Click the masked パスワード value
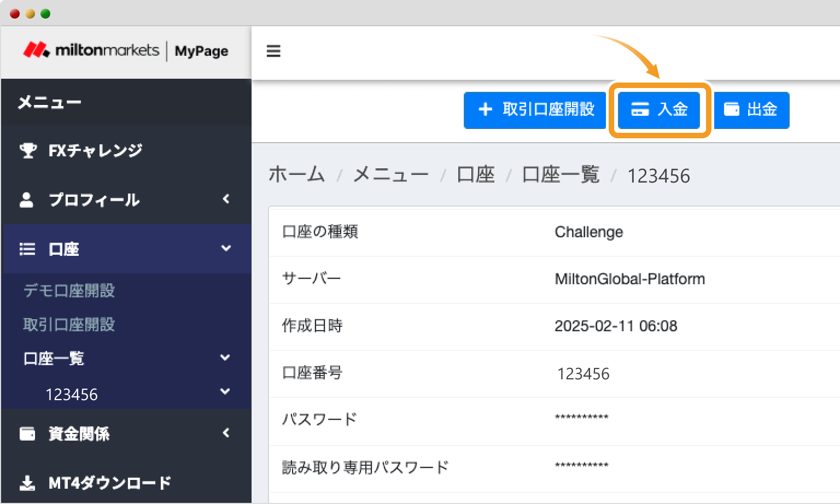840x504 pixels. coord(581,418)
